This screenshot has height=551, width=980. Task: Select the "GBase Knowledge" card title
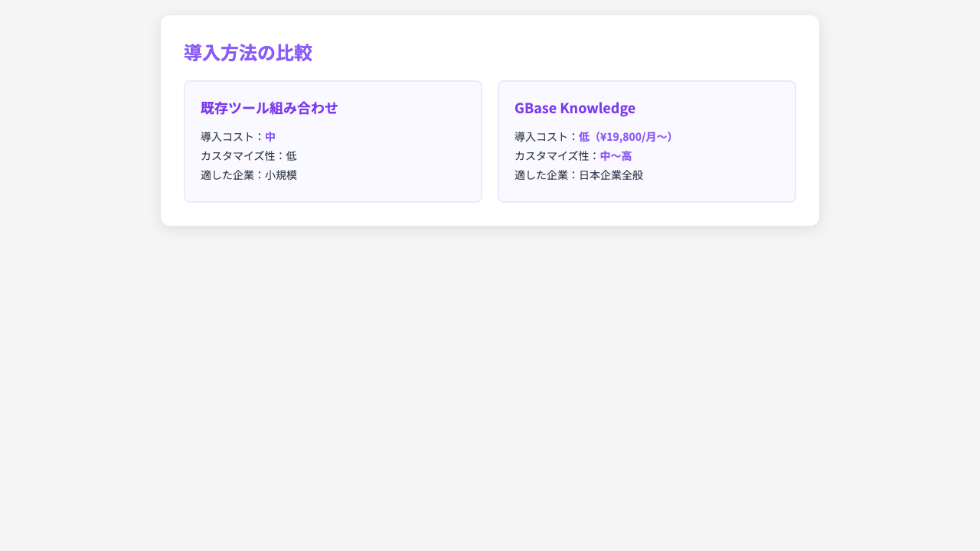(x=575, y=108)
